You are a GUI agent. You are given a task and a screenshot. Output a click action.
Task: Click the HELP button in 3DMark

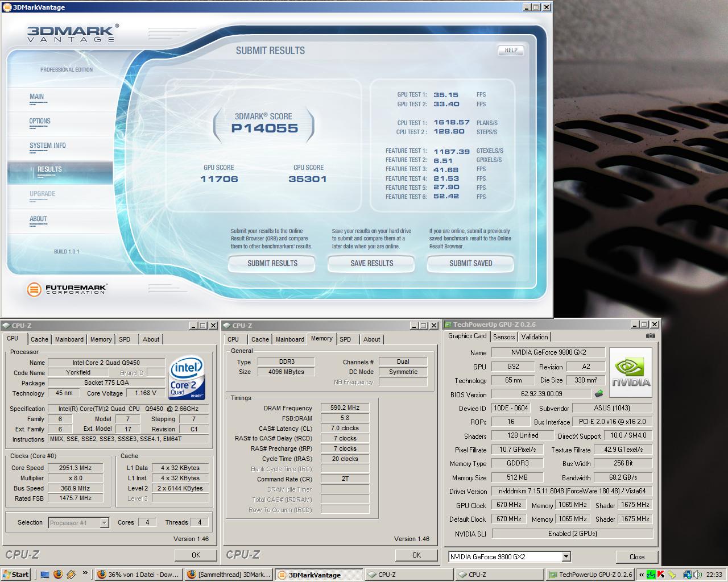click(x=511, y=50)
